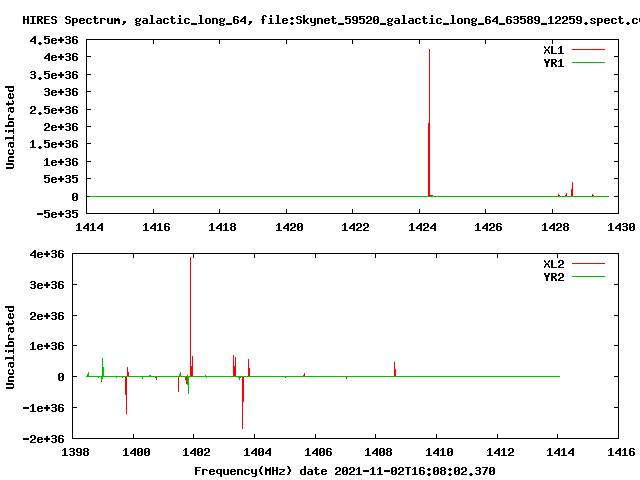Click the YR1 legend label
This screenshot has height=480, width=640.
(x=553, y=63)
